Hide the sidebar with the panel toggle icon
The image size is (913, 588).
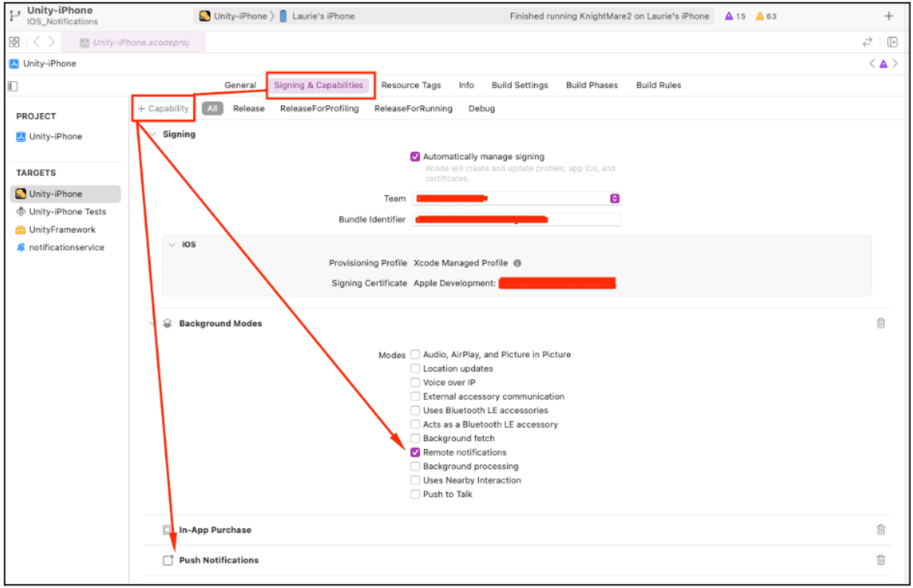(x=13, y=86)
